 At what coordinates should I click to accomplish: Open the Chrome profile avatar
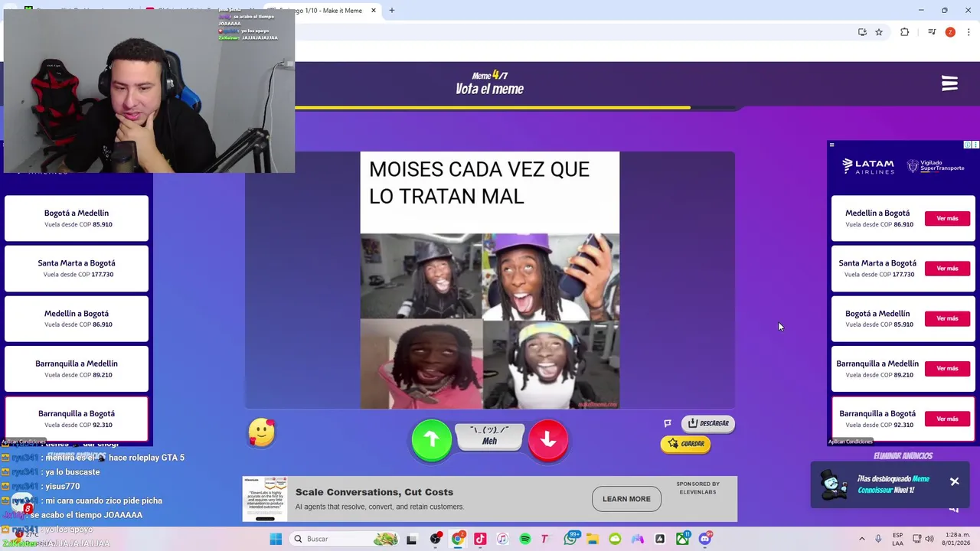click(x=950, y=32)
